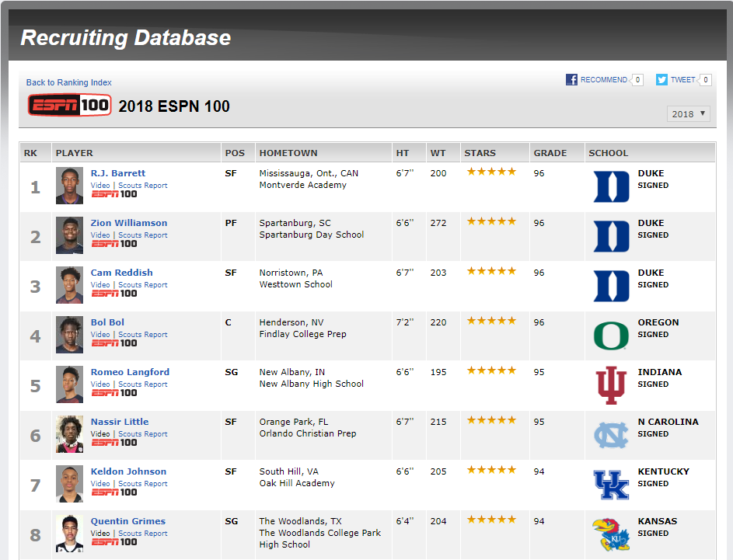Click R.J. Barrett's headshot thumbnail
This screenshot has width=733, height=560.
pos(69,186)
